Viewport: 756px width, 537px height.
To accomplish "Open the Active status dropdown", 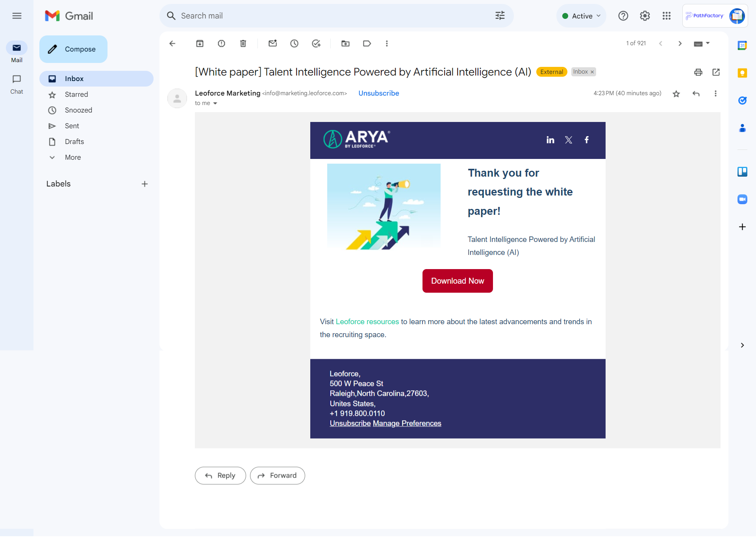I will point(582,16).
